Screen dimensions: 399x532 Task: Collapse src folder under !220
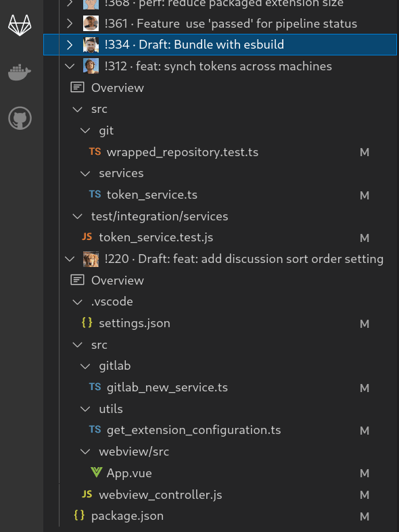point(78,345)
